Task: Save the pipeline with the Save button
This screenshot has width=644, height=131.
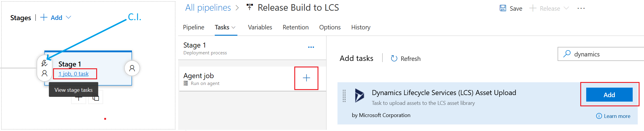Action: click(x=511, y=8)
